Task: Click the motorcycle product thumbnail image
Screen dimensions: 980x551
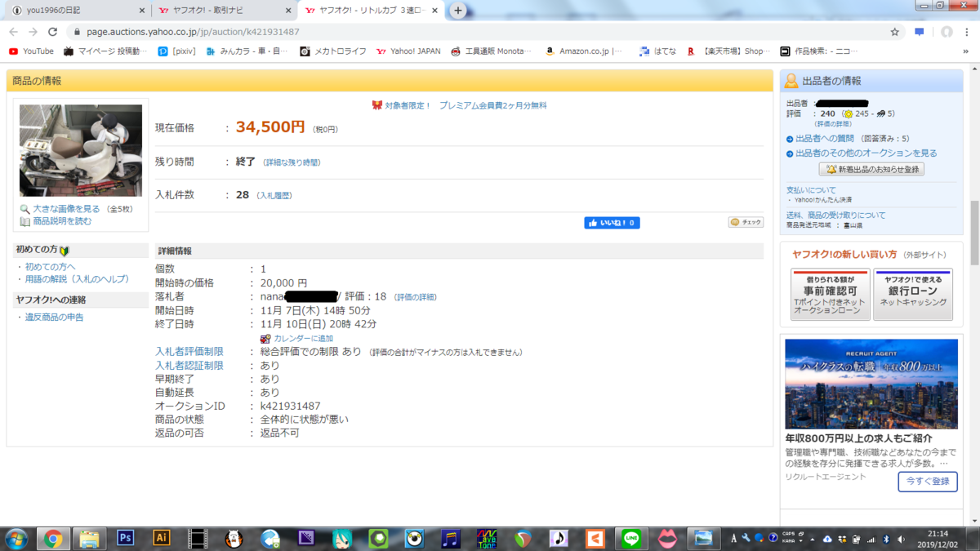Action: pos(81,150)
